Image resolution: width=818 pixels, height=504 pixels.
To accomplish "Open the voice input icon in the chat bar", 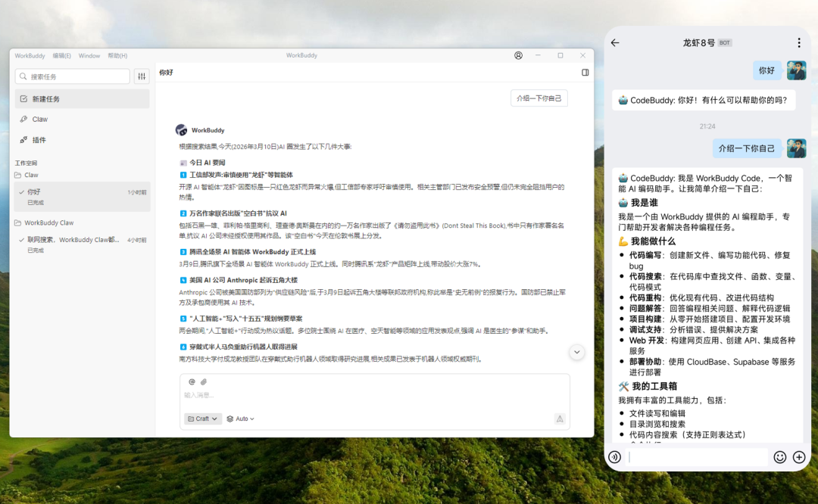I will 614,457.
